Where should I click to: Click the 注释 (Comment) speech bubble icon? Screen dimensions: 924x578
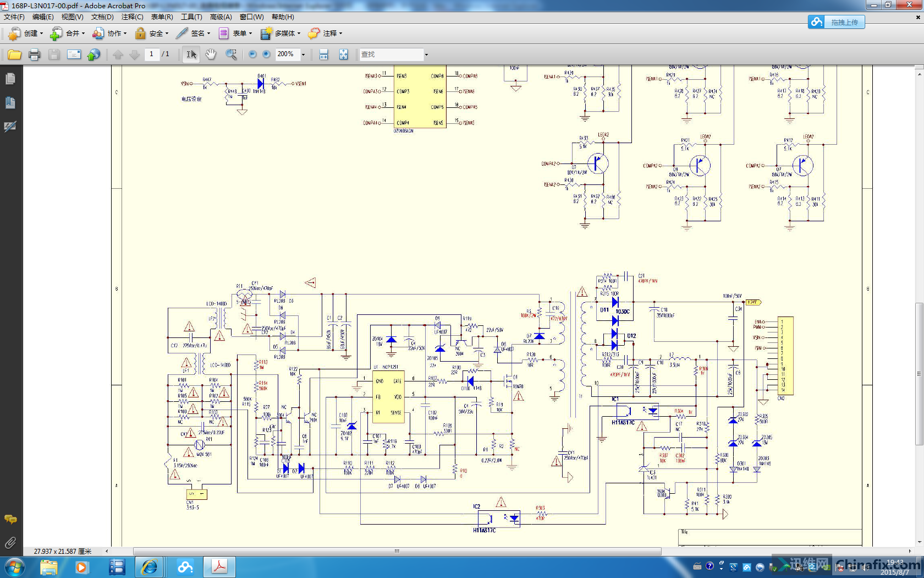point(313,34)
